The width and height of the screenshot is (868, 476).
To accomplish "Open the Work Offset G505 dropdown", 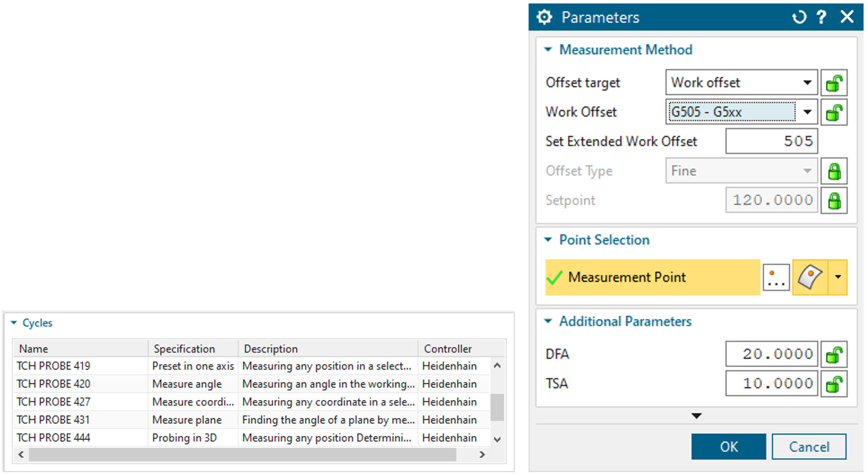I will [x=807, y=112].
